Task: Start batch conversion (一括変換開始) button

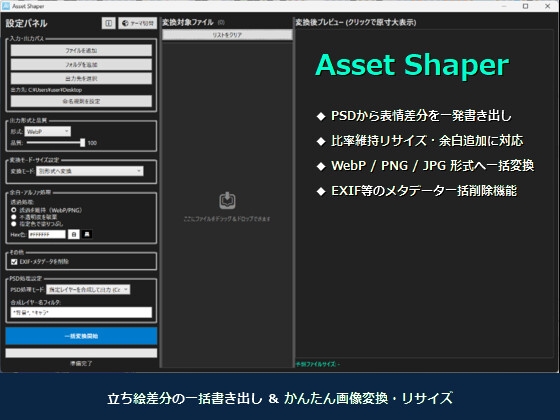Action: click(81, 336)
